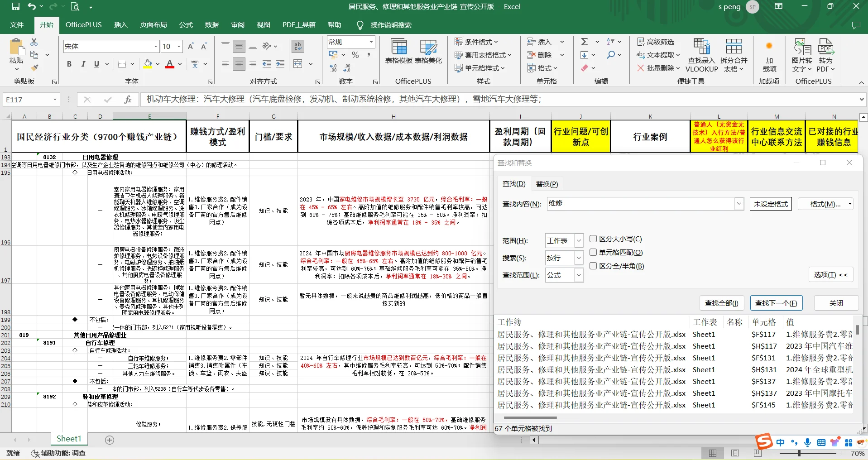Screen dimensions: 868x460
Task: Enable 区分大小写 in Find dialog
Action: pos(593,239)
